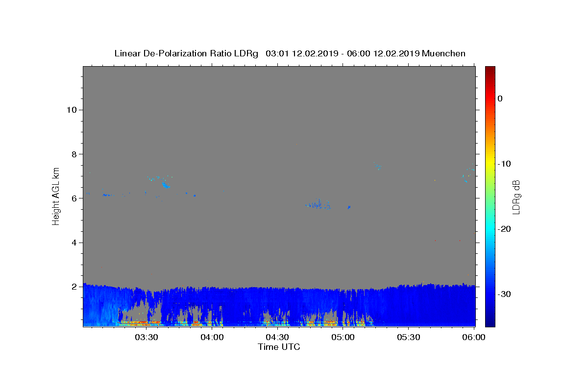
Task: Click the '05:00' time tick label
Action: tap(343, 337)
